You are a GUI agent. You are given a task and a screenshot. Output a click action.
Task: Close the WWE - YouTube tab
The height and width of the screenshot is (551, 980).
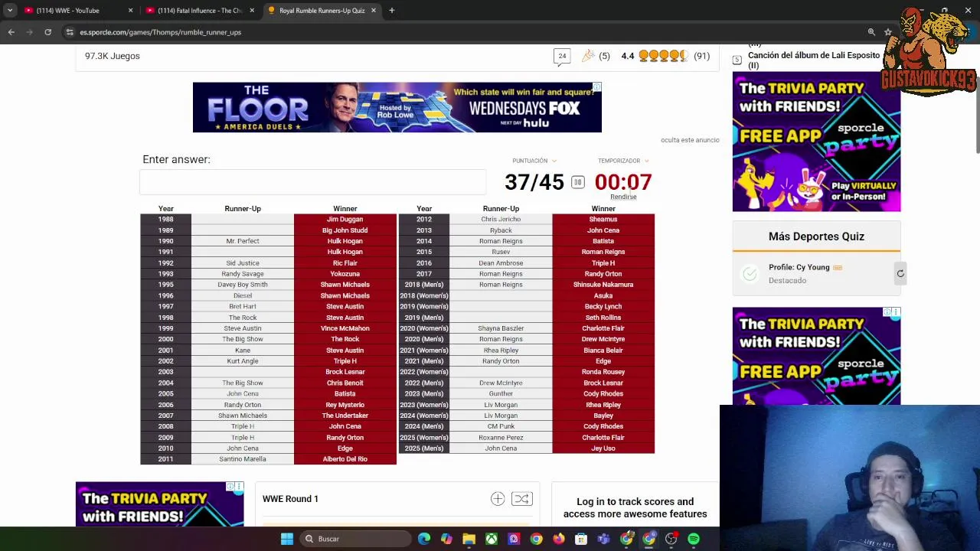(x=130, y=11)
